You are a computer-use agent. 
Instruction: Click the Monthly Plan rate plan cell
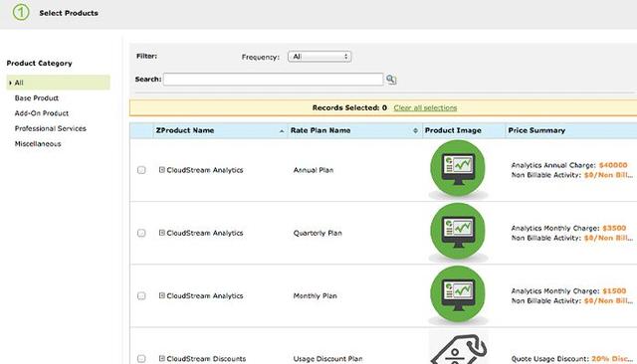click(315, 295)
